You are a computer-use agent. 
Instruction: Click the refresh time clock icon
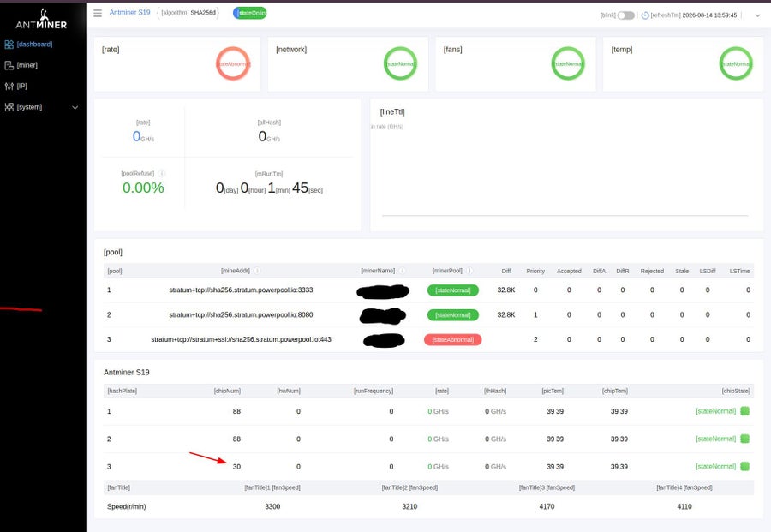pyautogui.click(x=645, y=15)
